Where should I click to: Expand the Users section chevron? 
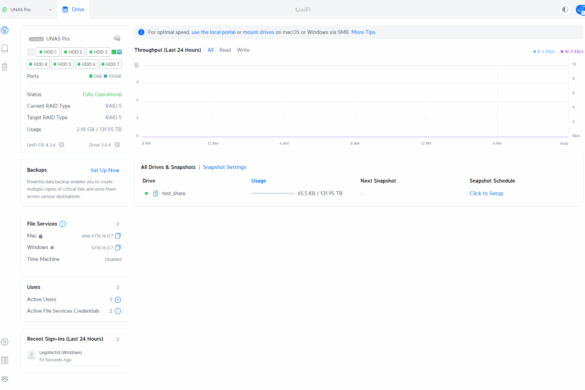[118, 287]
